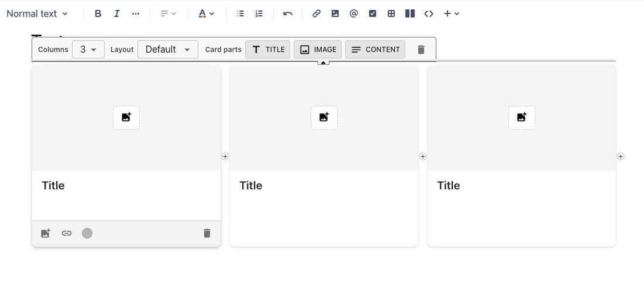
Task: Open the text color menu
Action: [x=206, y=13]
